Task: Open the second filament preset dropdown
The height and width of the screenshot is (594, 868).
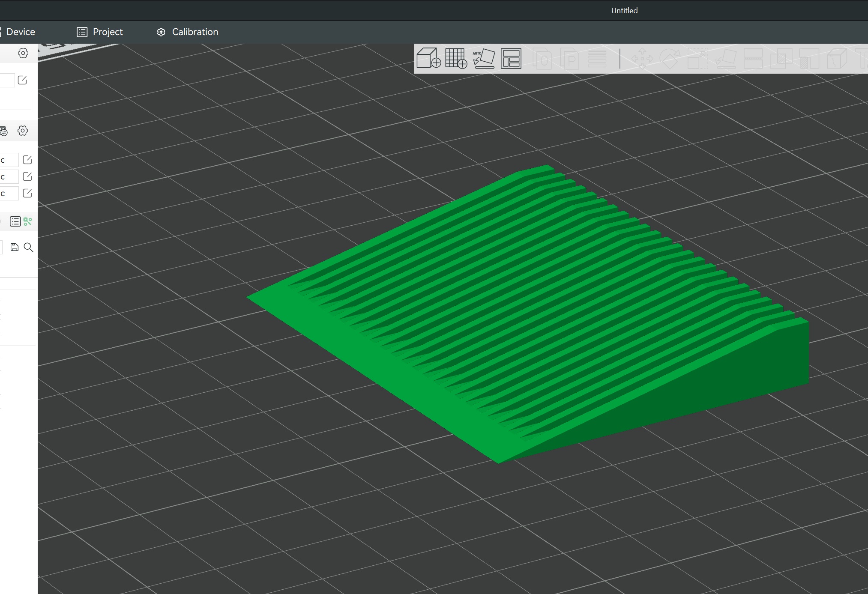Action: [x=9, y=176]
